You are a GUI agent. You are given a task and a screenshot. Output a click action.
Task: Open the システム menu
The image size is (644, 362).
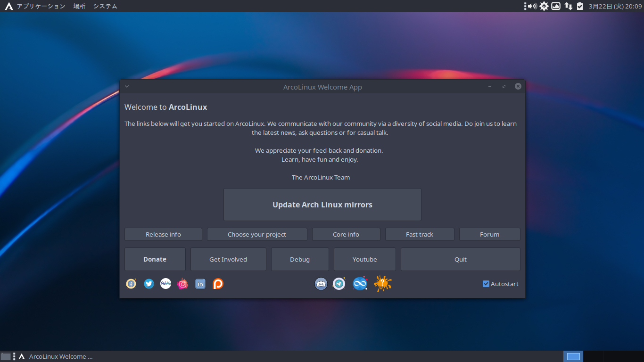105,6
